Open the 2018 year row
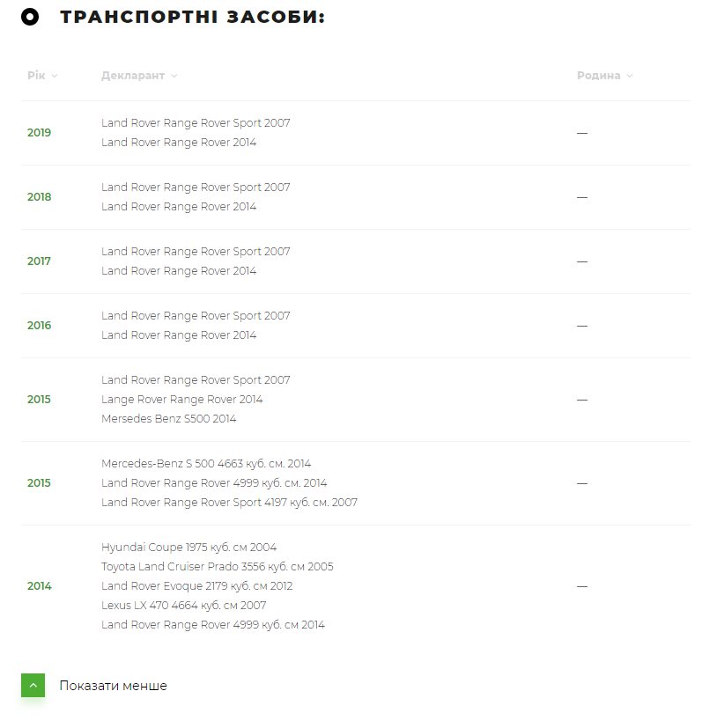 point(39,197)
